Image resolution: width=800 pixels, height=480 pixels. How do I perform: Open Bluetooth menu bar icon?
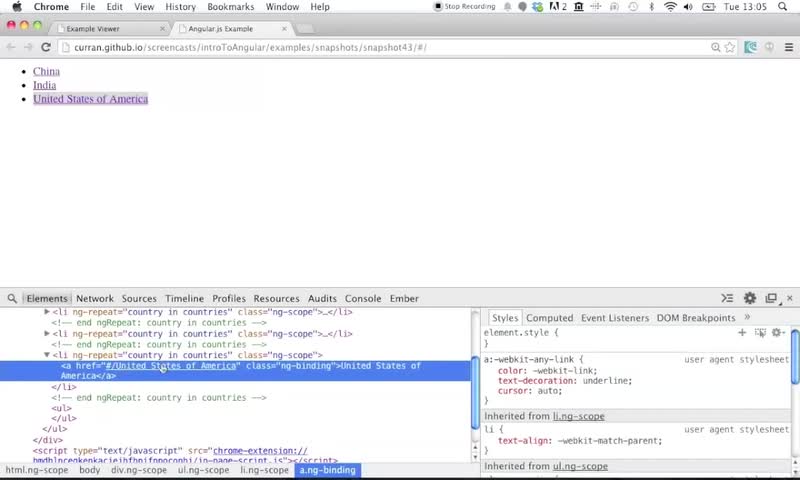(x=652, y=7)
